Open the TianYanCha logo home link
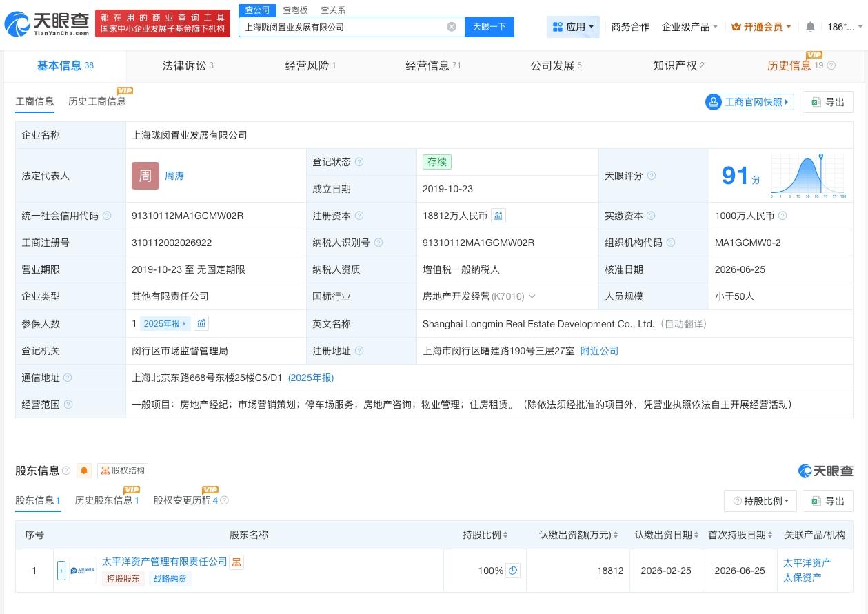 tap(47, 24)
